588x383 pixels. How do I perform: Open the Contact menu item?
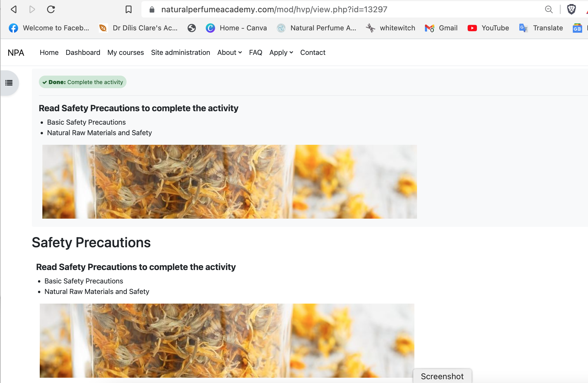click(x=313, y=53)
